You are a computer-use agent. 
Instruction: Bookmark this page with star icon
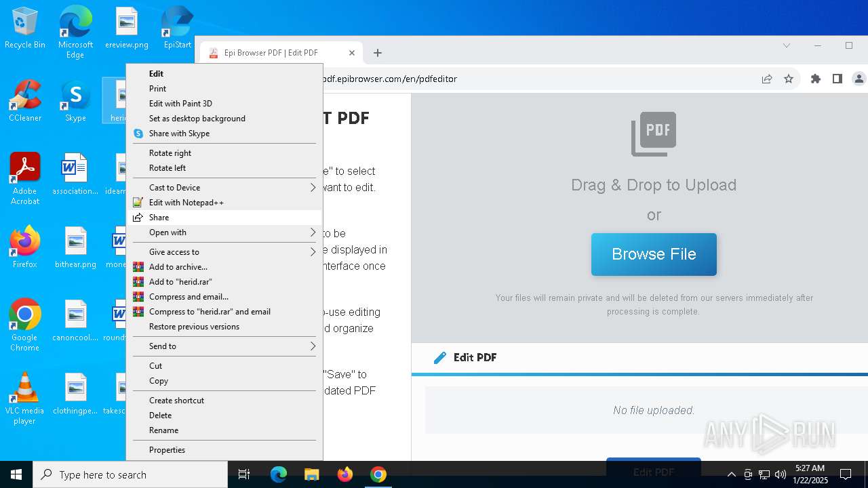pyautogui.click(x=789, y=79)
